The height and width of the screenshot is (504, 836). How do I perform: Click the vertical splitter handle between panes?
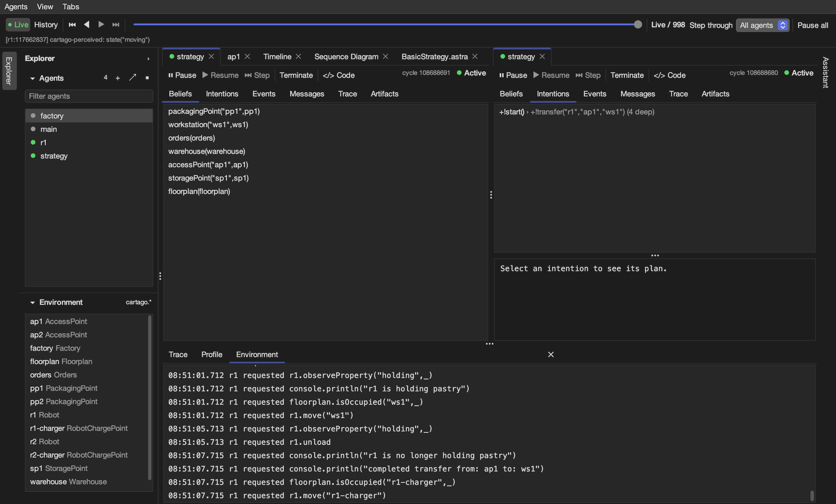click(491, 195)
